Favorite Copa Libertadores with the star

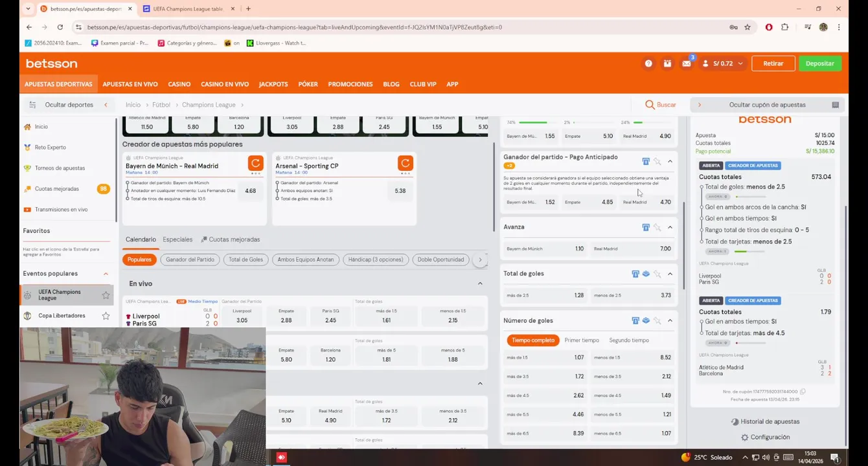106,316
